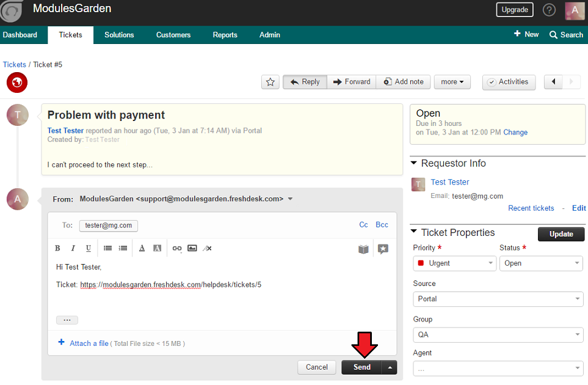This screenshot has width=588, height=385.
Task: Toggle underline formatting in the reply editor
Action: 89,248
